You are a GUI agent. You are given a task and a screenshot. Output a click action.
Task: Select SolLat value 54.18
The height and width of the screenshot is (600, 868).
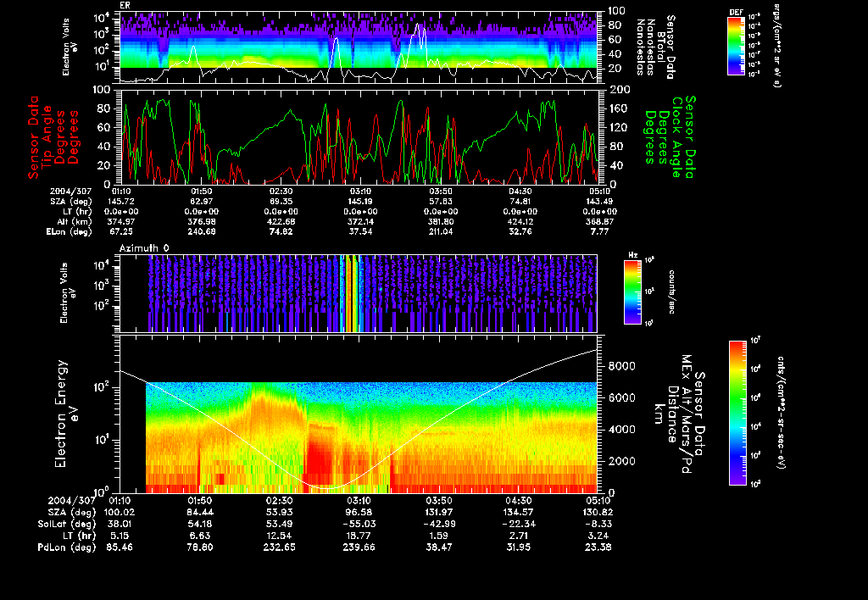pos(200,525)
